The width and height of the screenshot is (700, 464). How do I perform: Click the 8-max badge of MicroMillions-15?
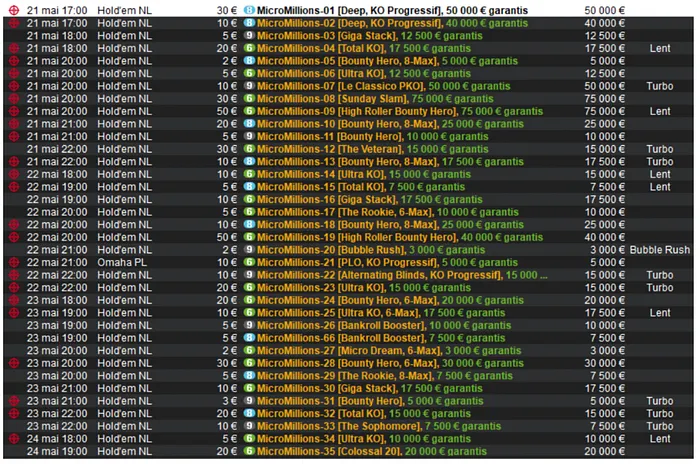[249, 187]
